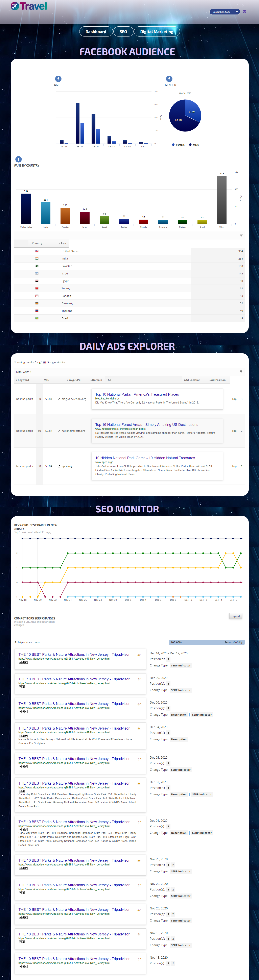Open the filter icon under the country chart
The image size is (259, 980).
(x=241, y=236)
